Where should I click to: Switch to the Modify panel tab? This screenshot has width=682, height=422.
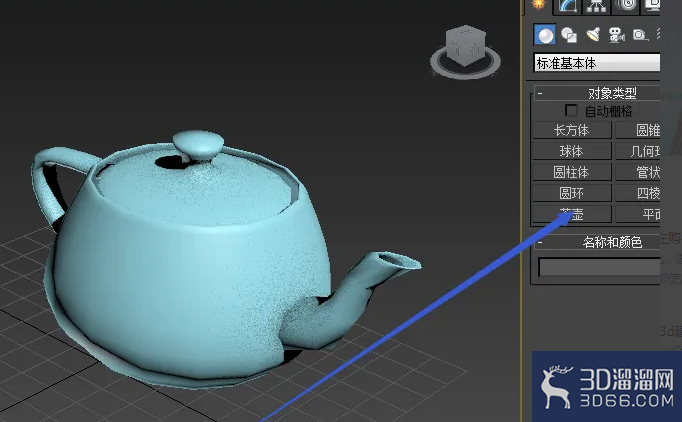(568, 6)
